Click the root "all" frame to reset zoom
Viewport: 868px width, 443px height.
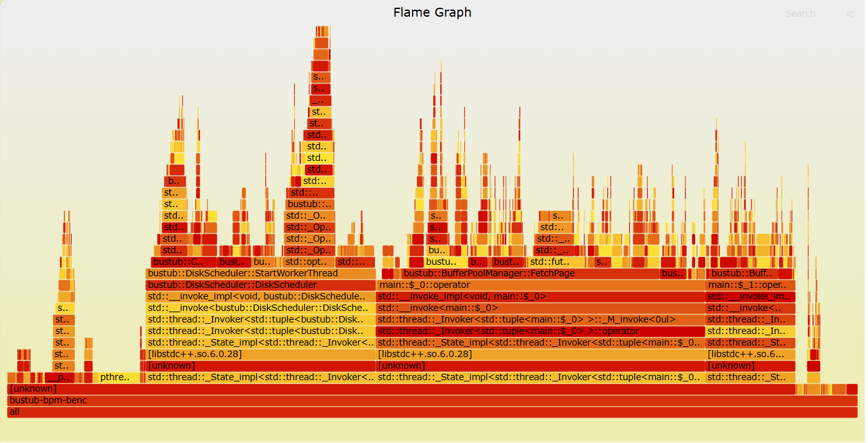[432, 412]
